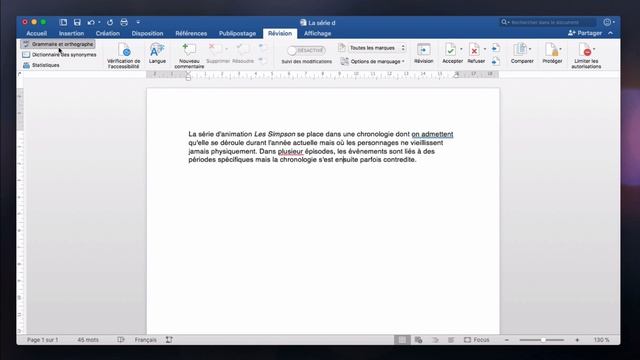640x360 pixels.
Task: Click the sidebar layout icon in title bar
Action: 63,22
